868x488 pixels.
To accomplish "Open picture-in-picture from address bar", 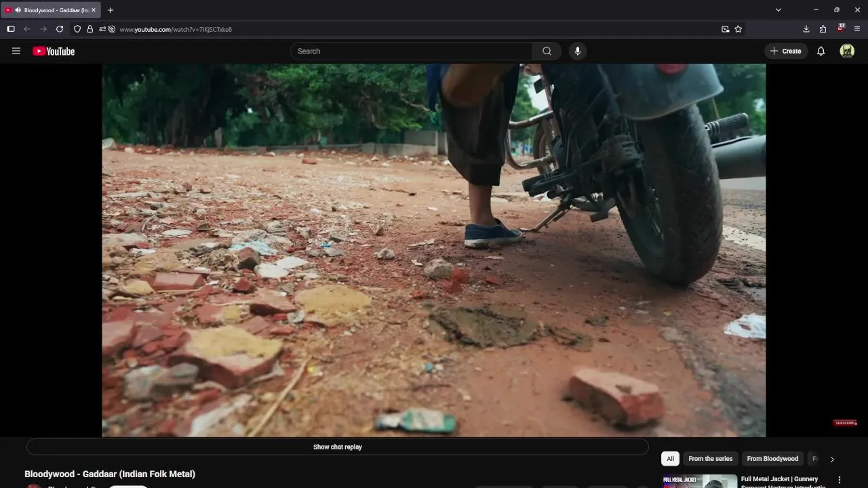I will [x=726, y=29].
